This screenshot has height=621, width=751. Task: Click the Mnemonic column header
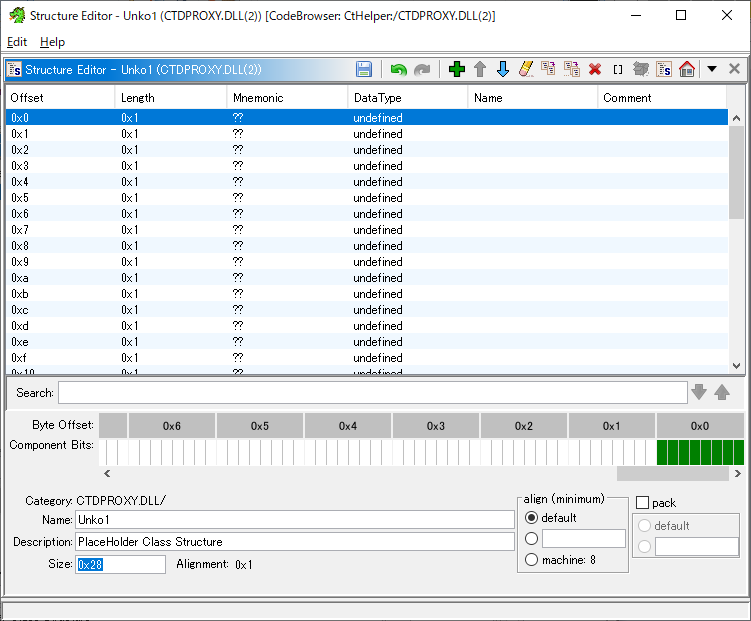(x=287, y=98)
